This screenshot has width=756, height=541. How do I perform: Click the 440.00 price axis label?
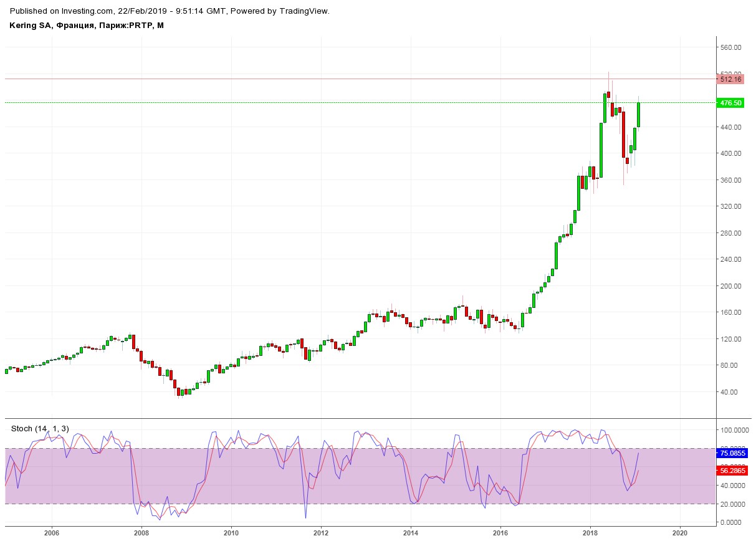(x=730, y=127)
